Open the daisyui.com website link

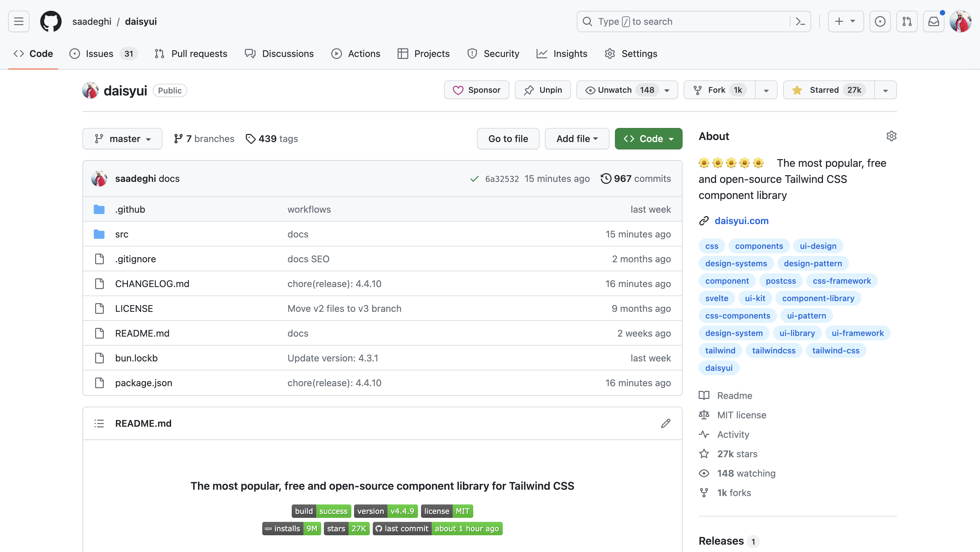741,220
